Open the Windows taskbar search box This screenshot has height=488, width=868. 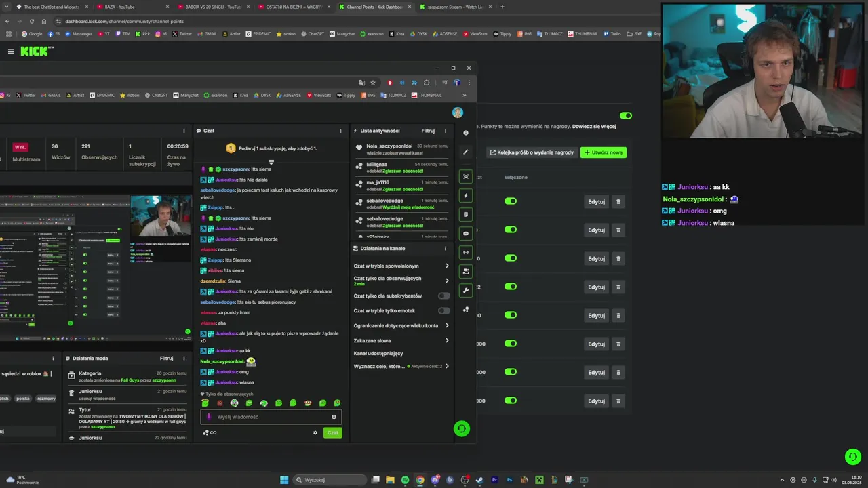click(330, 480)
